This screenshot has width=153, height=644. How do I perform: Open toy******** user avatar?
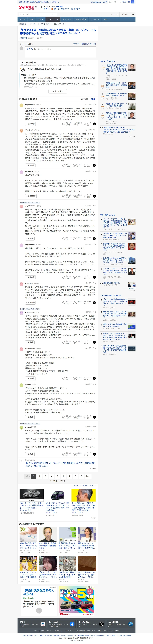click(21, 106)
